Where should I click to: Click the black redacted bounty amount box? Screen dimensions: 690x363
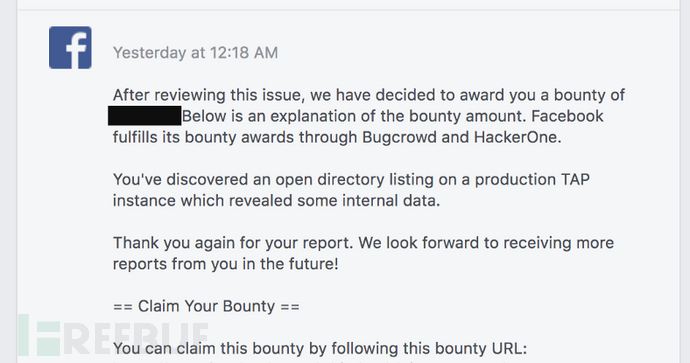pos(145,116)
